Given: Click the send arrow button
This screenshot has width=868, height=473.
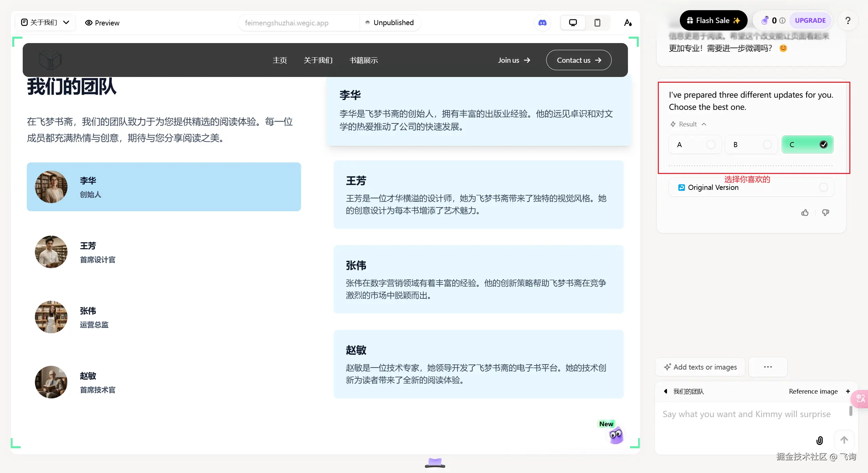Looking at the screenshot, I should (844, 440).
